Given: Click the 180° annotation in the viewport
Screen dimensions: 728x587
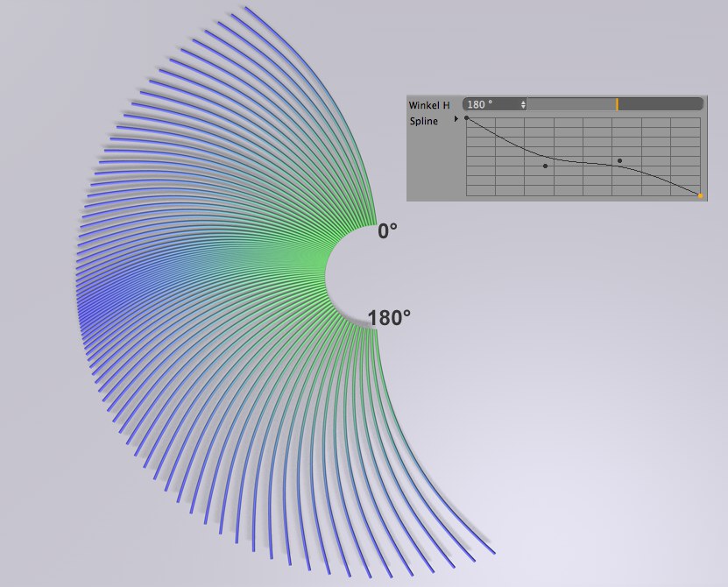Looking at the screenshot, I should (x=389, y=318).
